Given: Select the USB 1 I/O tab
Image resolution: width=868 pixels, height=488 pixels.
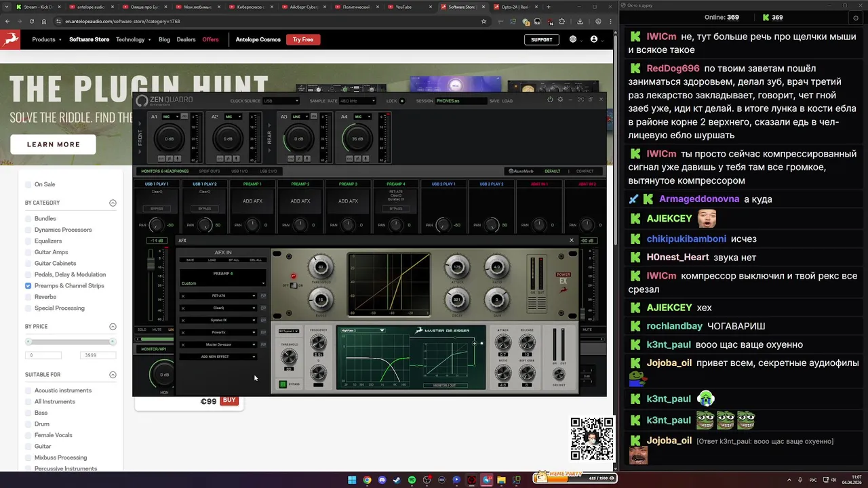Looking at the screenshot, I should (x=239, y=171).
